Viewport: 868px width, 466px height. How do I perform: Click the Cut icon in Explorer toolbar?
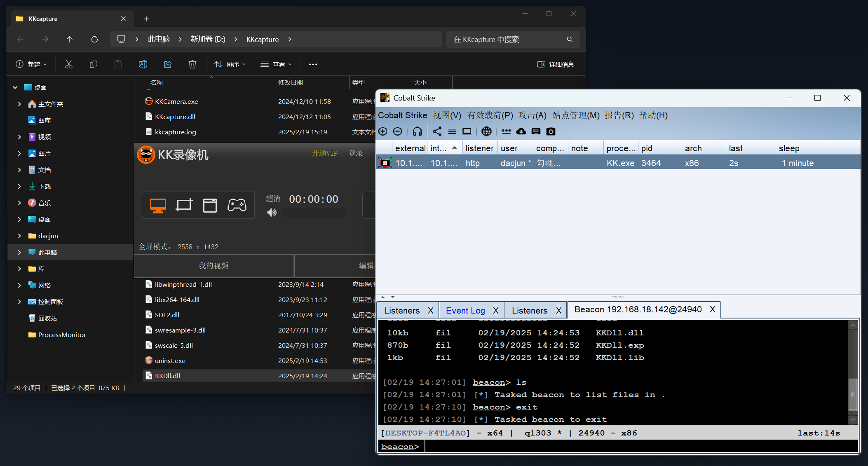[x=69, y=64]
